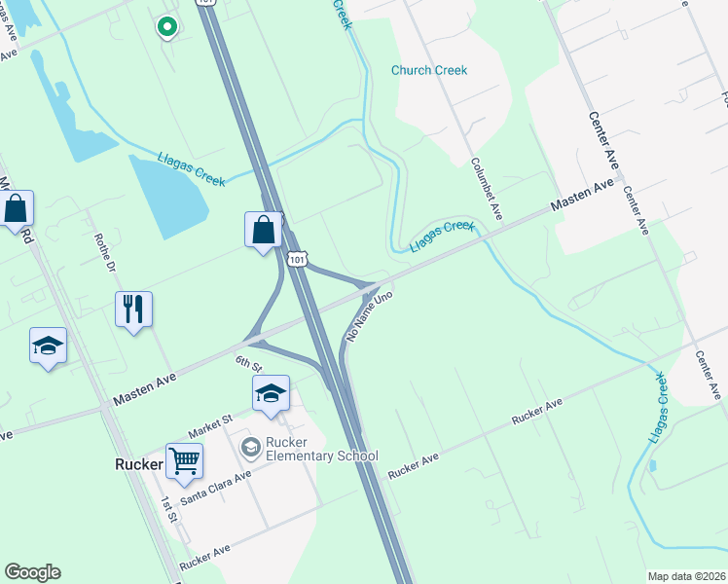Select the Church Creek label
This screenshot has width=728, height=584.
pos(429,70)
